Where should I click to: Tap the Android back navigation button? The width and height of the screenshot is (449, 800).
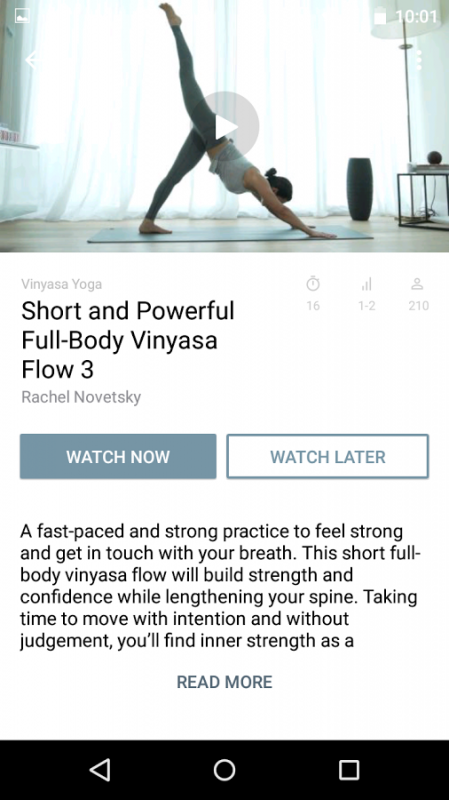101,770
